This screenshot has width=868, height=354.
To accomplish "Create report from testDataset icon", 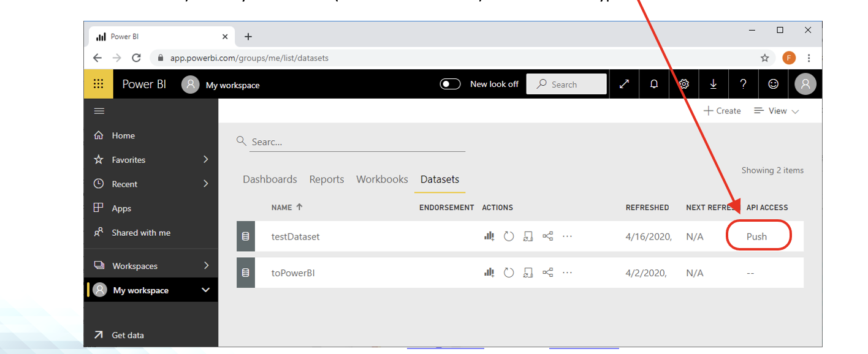I will 489,236.
